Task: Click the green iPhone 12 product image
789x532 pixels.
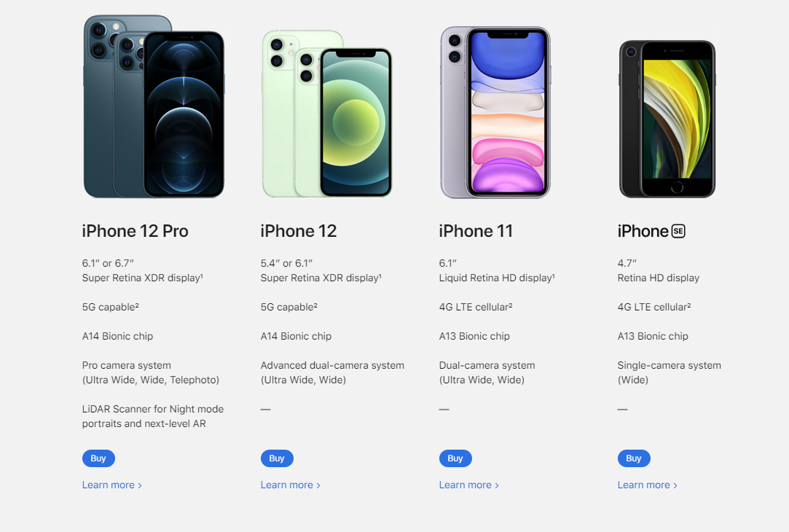Action: 327,114
